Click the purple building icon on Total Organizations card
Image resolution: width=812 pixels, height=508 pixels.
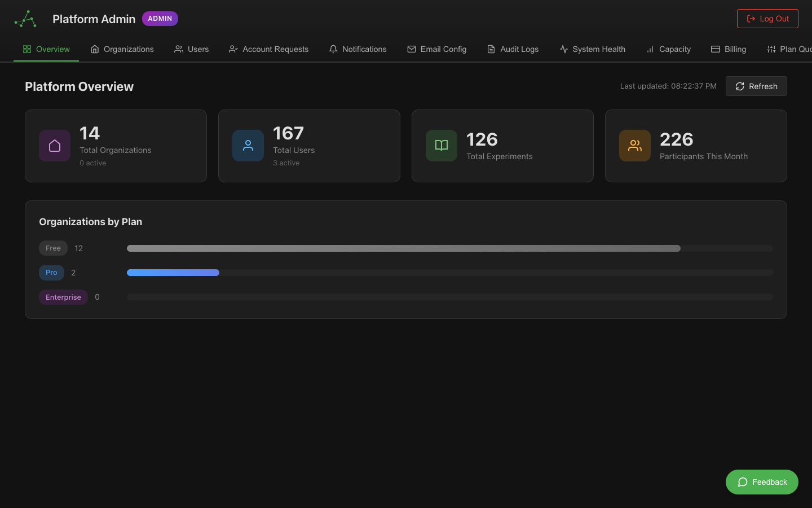[54, 145]
